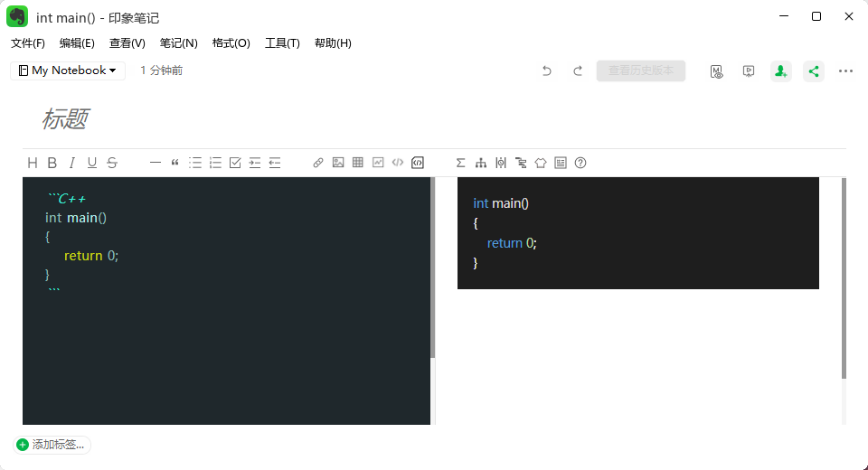
Task: Click the '1 分钟前' timestamp
Action: coord(161,70)
